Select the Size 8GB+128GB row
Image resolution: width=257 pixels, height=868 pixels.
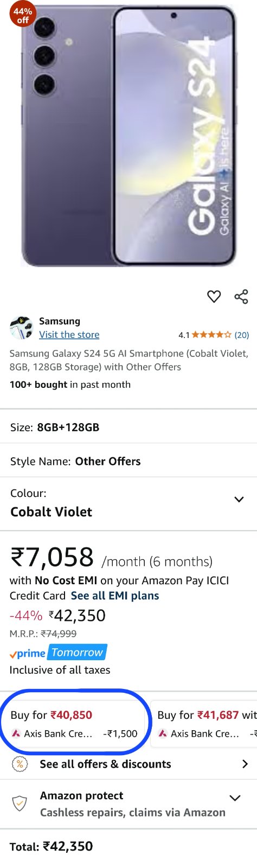(x=128, y=427)
